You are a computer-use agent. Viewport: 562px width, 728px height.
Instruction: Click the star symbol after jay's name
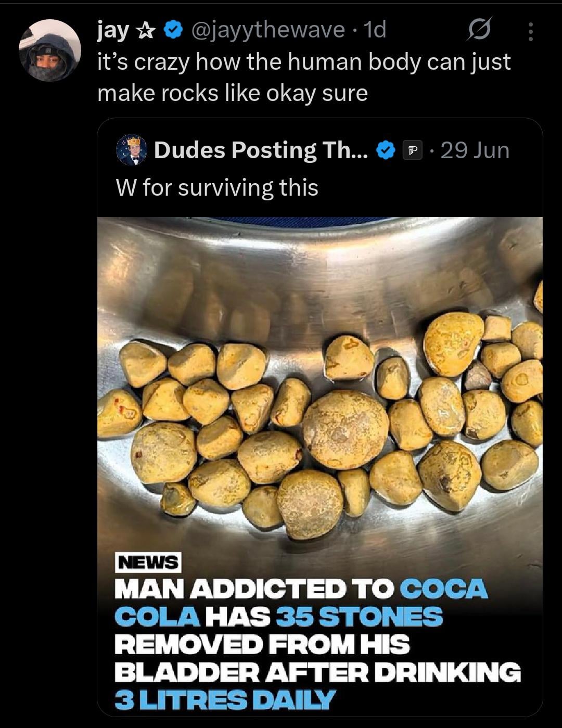145,31
